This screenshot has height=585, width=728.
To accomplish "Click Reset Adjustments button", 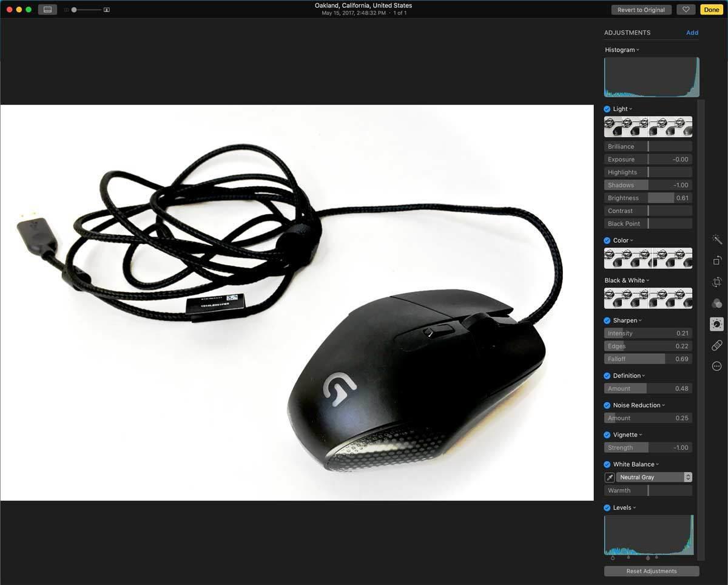I will 652,571.
